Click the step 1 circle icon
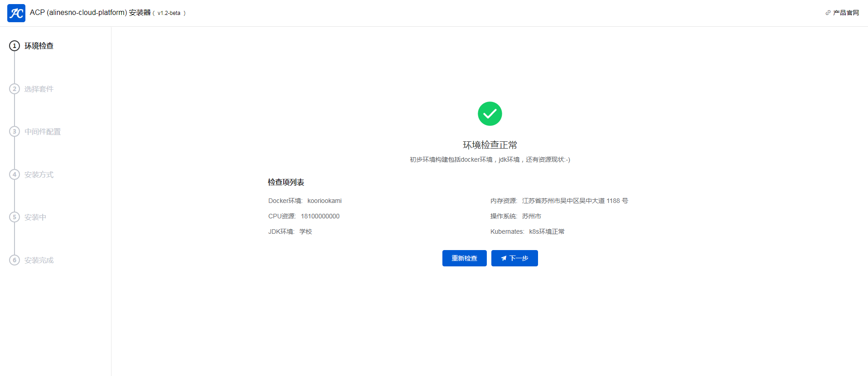 pos(15,46)
